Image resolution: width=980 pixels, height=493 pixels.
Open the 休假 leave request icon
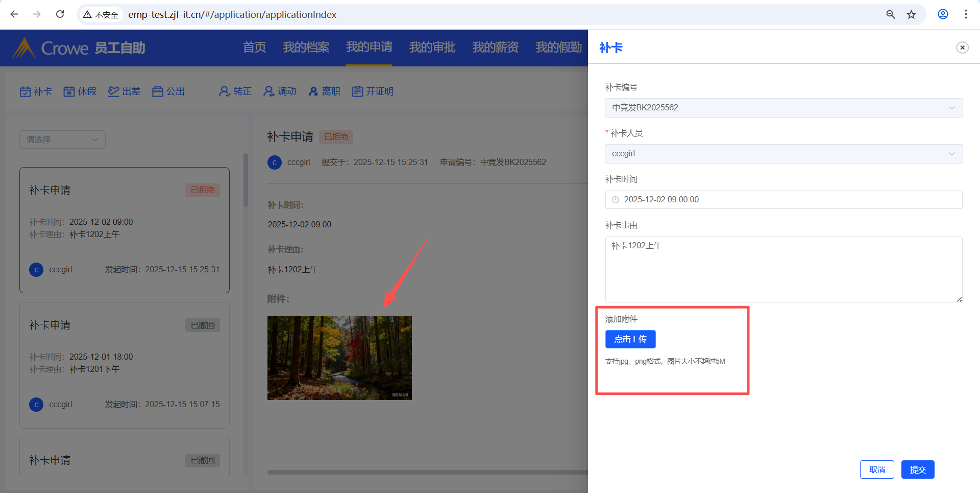69,91
